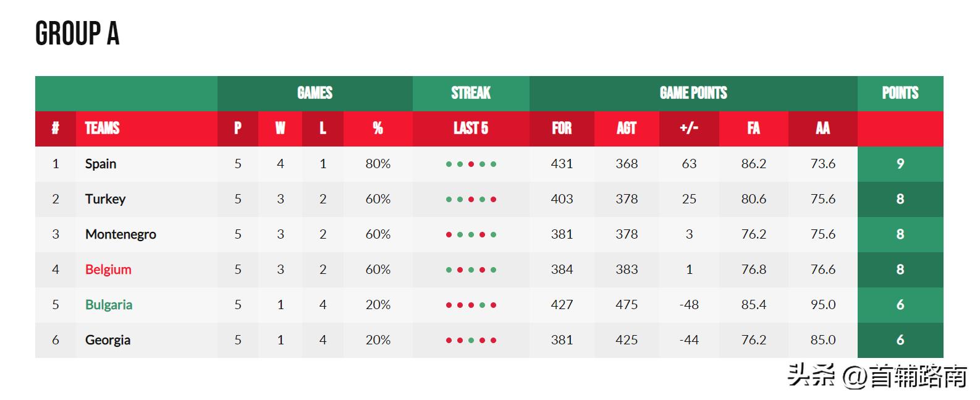
Task: Click Spain's last-five streak dots
Action: (471, 164)
